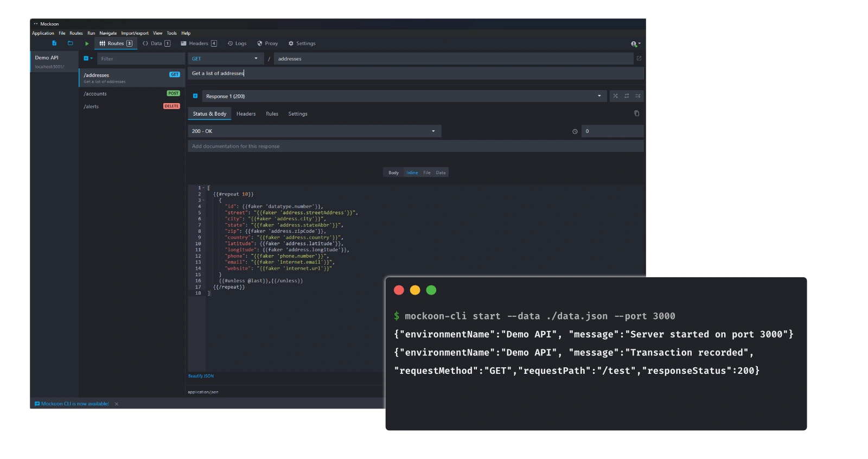Viewport: 868px width, 459px height.
Task: Open the File menu
Action: click(62, 33)
